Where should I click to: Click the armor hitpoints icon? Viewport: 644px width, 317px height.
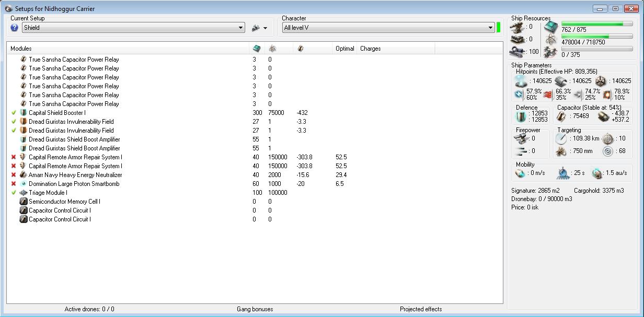(561, 81)
